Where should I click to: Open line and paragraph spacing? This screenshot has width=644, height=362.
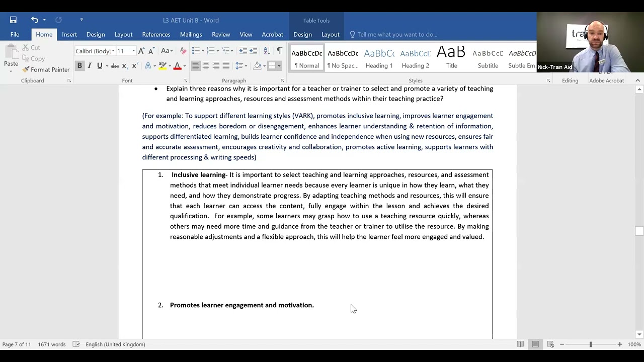click(x=240, y=66)
